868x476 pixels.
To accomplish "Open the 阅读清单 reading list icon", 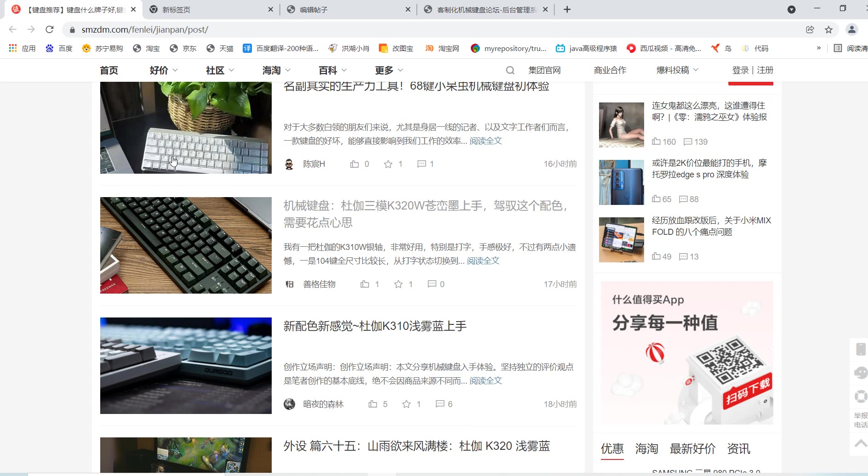I will [x=851, y=48].
